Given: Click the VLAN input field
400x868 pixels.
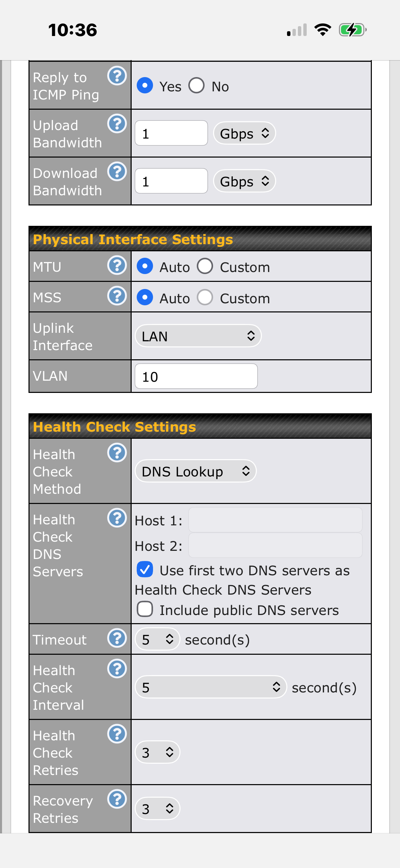Looking at the screenshot, I should click(196, 376).
